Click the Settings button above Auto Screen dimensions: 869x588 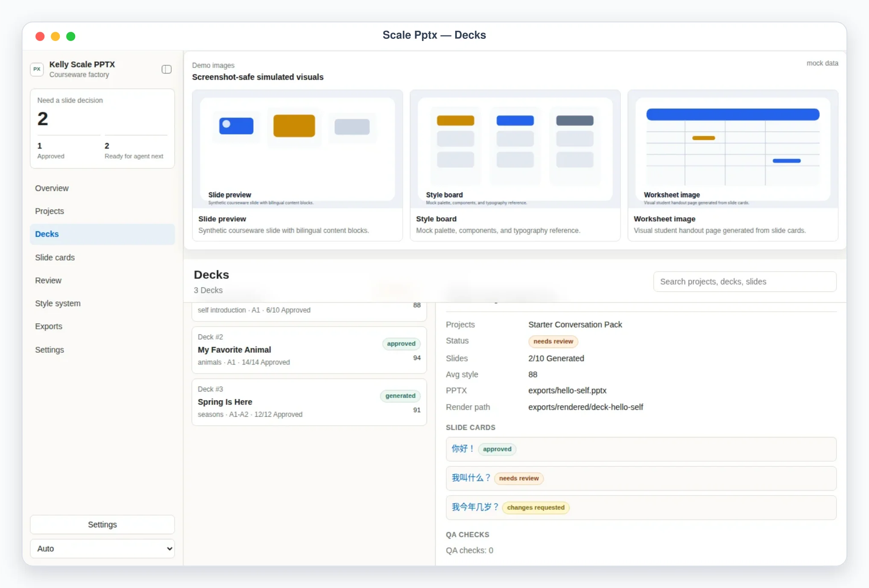102,524
